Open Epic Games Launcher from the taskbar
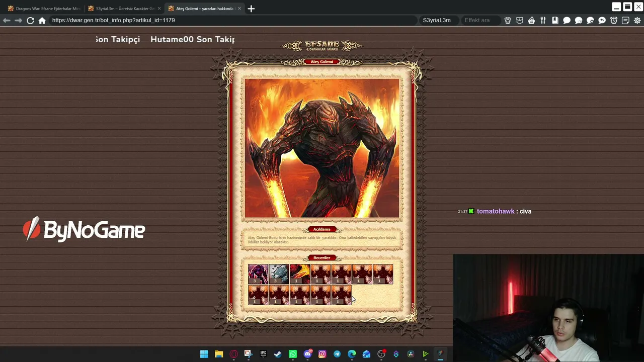Viewport: 644px width, 362px height. (x=263, y=354)
